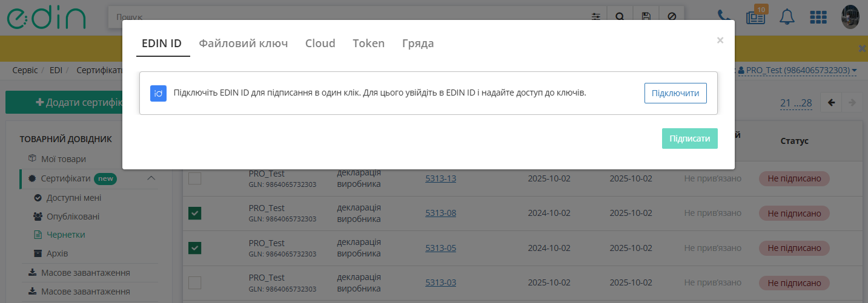
Task: Click Не підписано status of row 5313-13
Action: click(x=794, y=178)
